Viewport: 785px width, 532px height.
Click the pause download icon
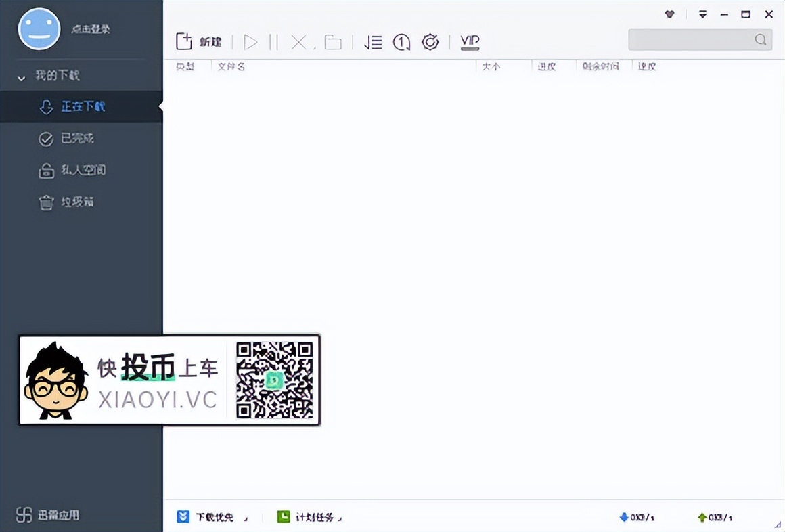pos(273,42)
